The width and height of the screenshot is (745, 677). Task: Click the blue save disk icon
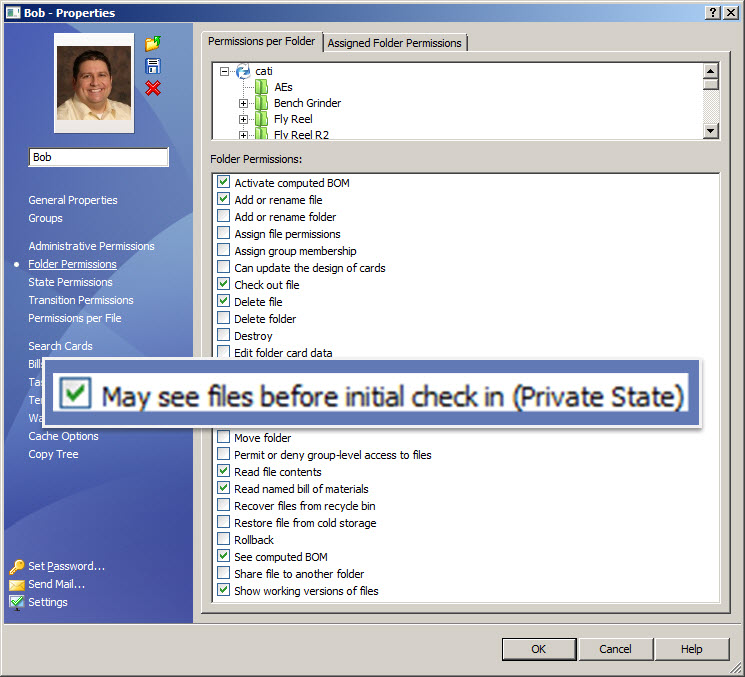pyautogui.click(x=152, y=66)
